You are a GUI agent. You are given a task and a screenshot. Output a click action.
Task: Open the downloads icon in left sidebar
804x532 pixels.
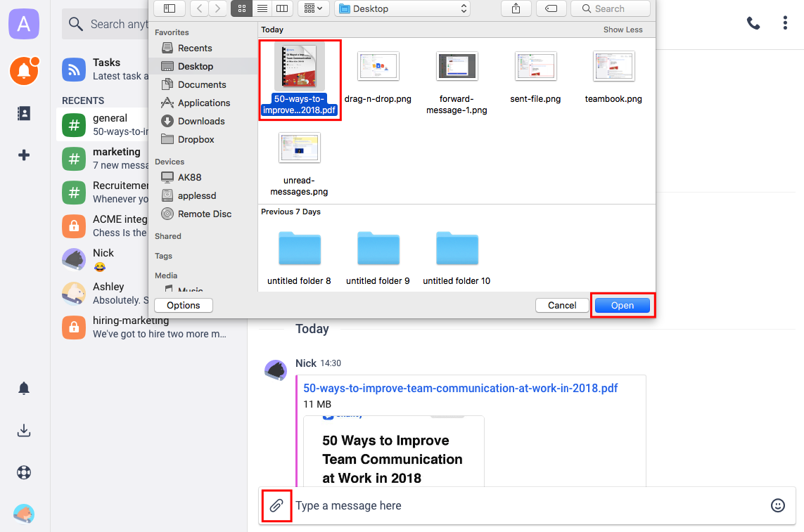tap(24, 431)
